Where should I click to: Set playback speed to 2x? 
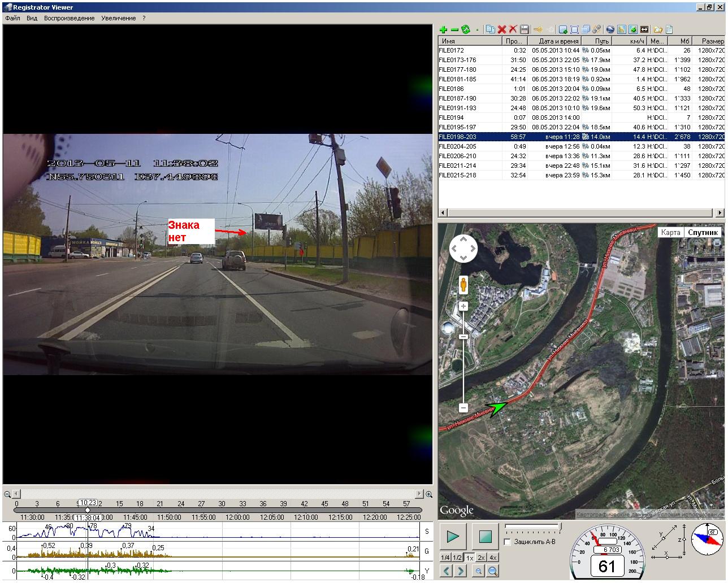481,558
